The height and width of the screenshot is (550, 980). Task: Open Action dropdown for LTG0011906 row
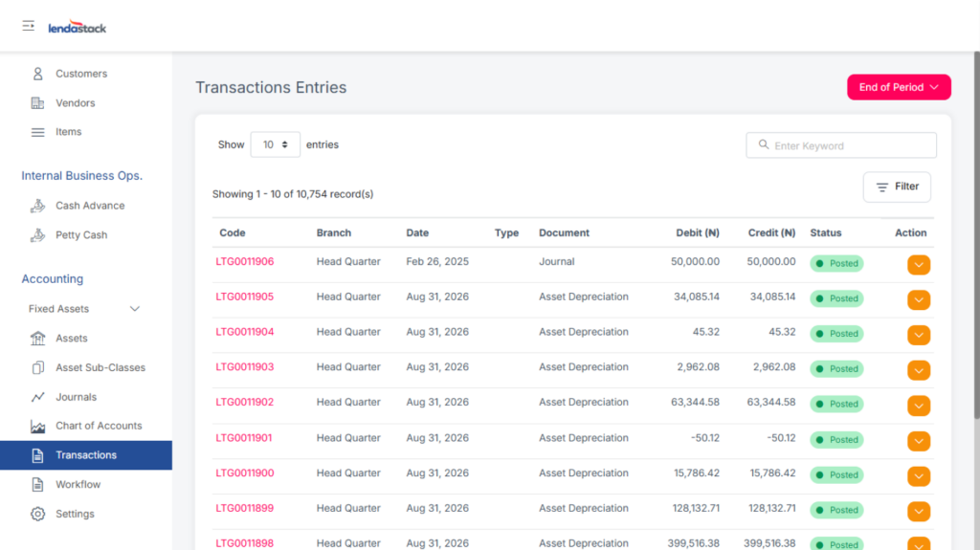pos(919,265)
